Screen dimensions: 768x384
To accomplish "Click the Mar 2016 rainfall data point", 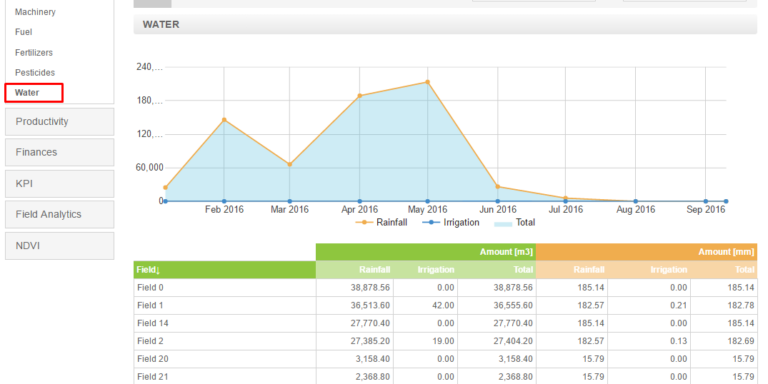I will click(x=289, y=165).
